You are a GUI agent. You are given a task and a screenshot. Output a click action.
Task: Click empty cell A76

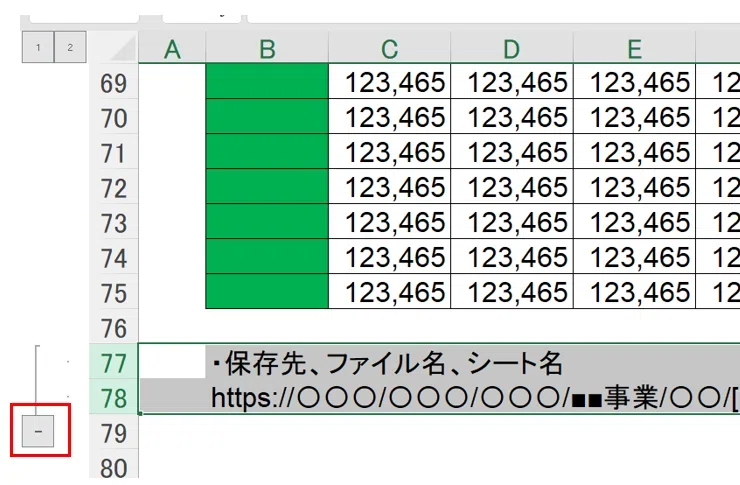(x=172, y=326)
